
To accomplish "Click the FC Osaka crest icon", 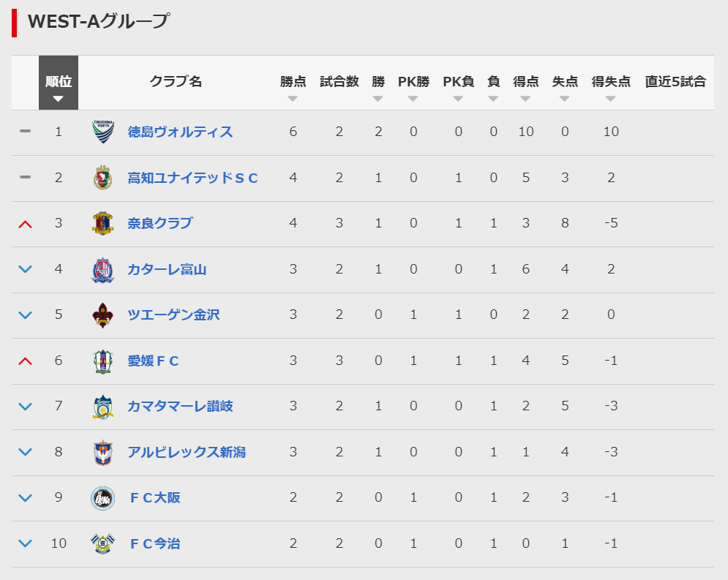I will tap(103, 498).
